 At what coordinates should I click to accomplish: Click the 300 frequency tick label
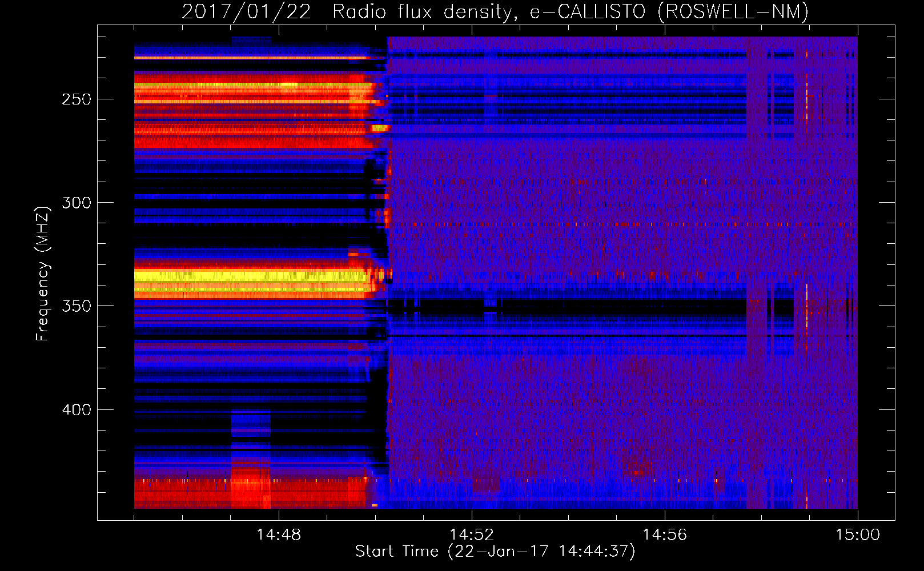(x=77, y=203)
